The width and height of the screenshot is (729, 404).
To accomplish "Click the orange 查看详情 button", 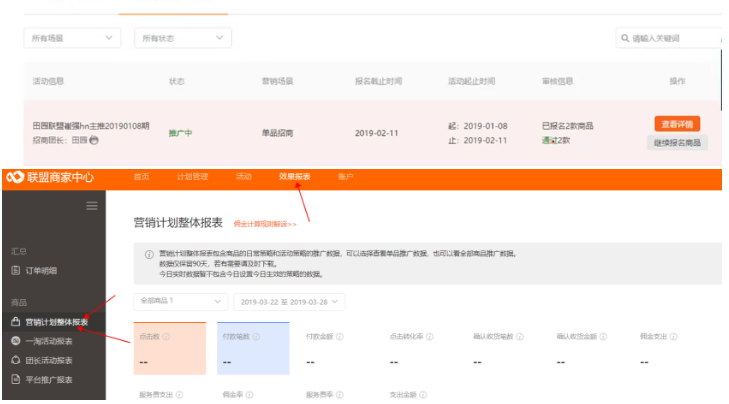I will click(x=677, y=124).
